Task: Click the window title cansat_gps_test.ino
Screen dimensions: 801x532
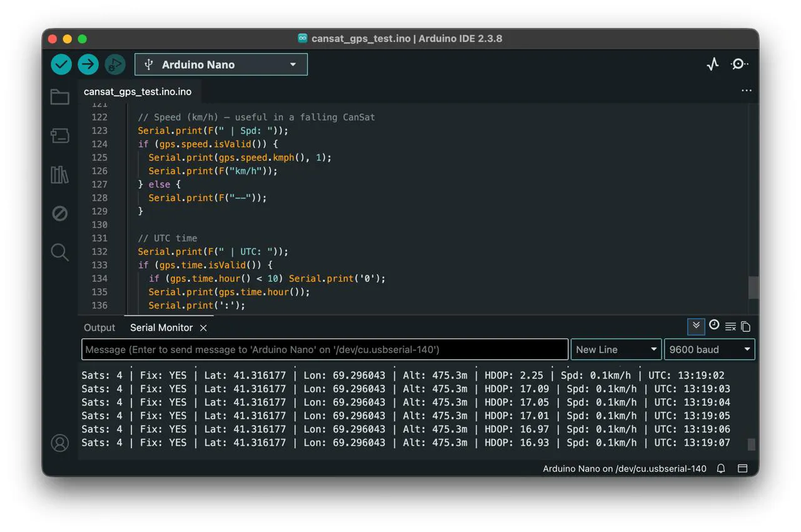Action: click(x=361, y=39)
